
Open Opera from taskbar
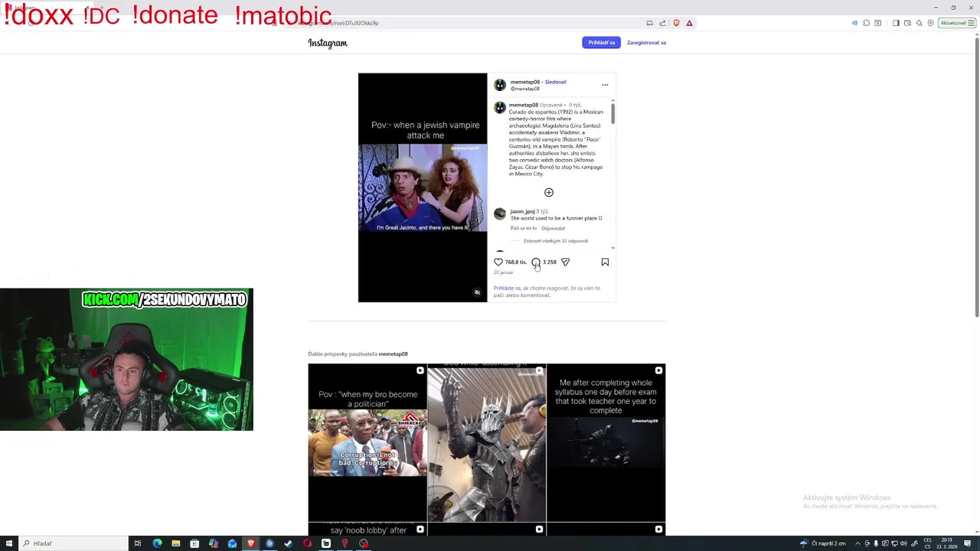[x=307, y=543]
